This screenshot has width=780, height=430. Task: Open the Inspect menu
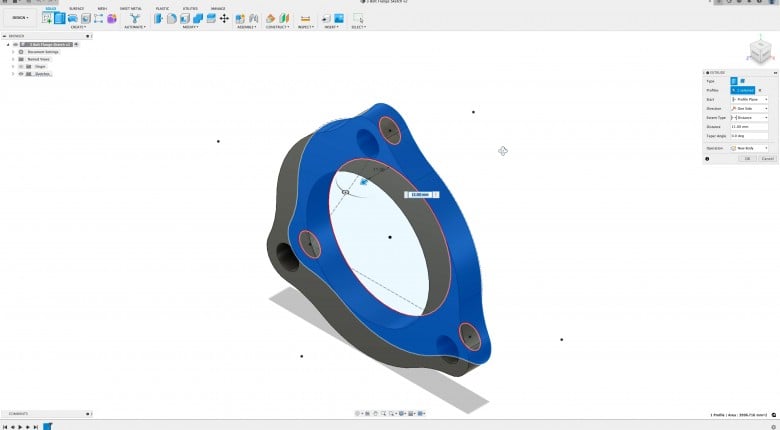[x=305, y=27]
